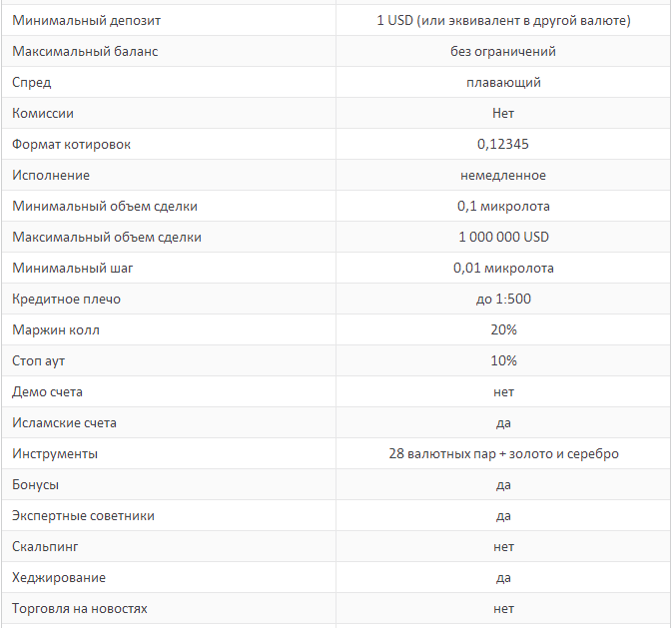Click the "Экспертные советники" row label
The image size is (672, 628).
(x=83, y=515)
